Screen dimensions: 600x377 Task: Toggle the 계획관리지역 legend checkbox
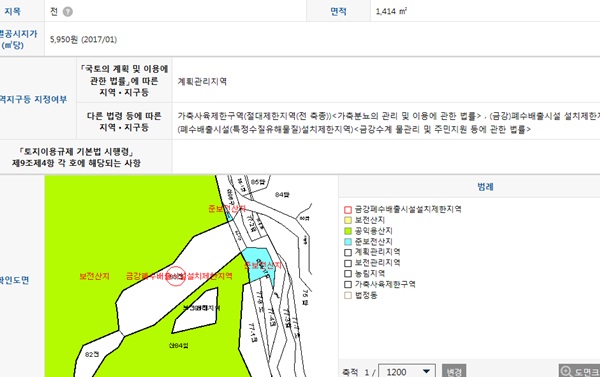(347, 252)
